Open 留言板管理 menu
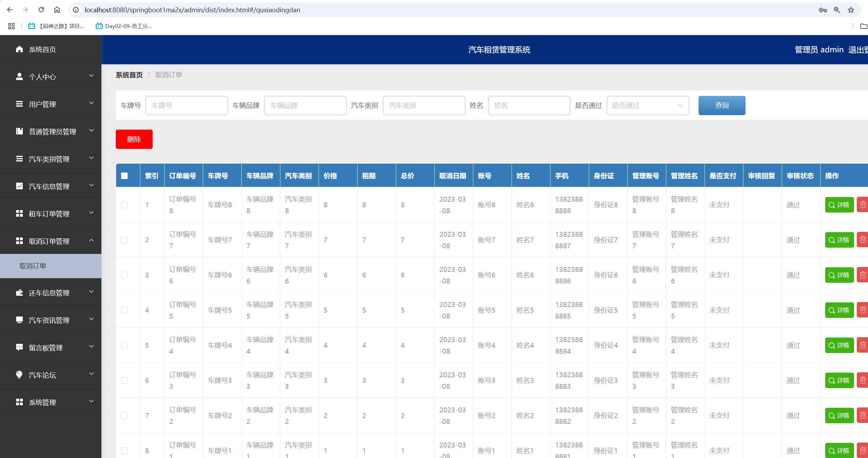868x458 pixels. (x=51, y=347)
